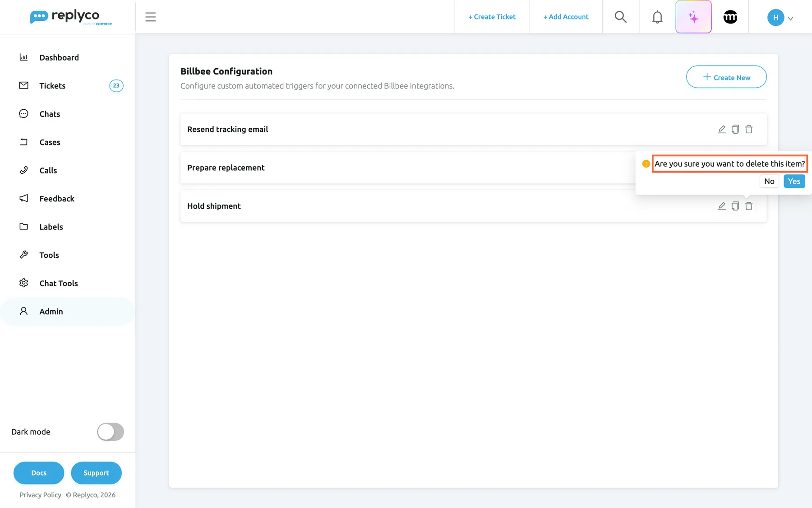Confirm deletion with Yes
The width and height of the screenshot is (812, 508).
coord(794,181)
